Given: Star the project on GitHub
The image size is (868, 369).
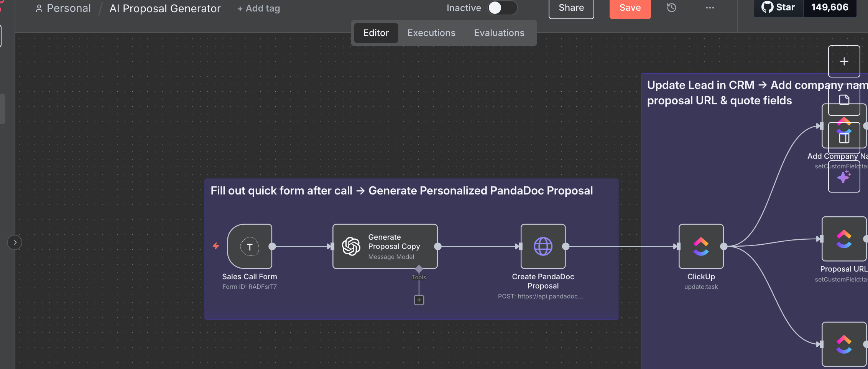Looking at the screenshot, I should 778,7.
